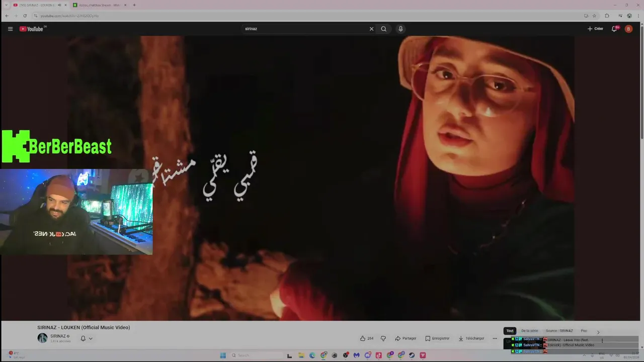This screenshot has width=644, height=362.
Task: Open File Explorer from the taskbar
Action: coord(301,355)
